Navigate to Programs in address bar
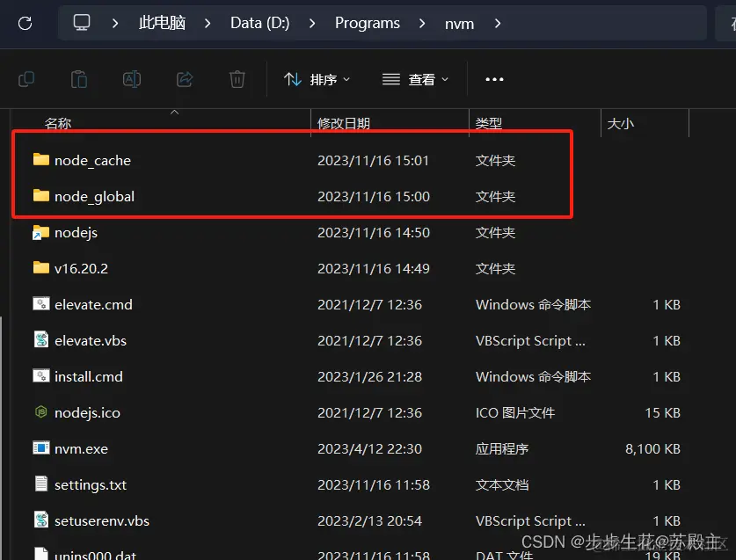This screenshot has height=560, width=736. 368,23
